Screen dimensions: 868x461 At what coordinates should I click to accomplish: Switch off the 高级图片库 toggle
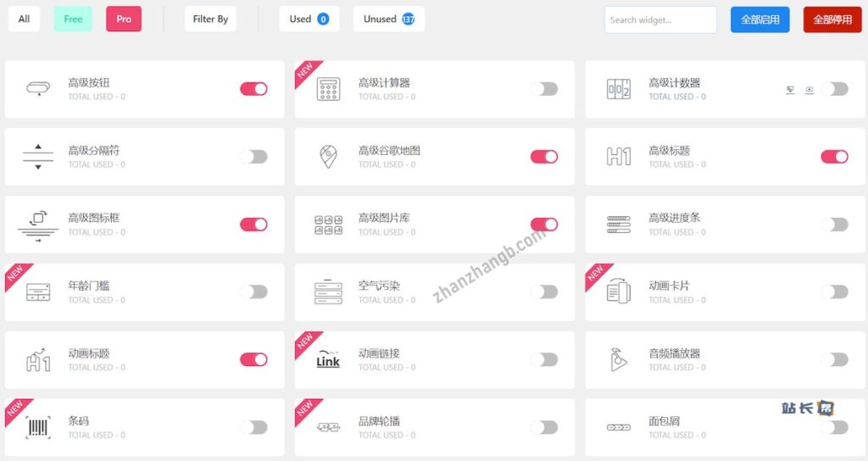(x=544, y=224)
